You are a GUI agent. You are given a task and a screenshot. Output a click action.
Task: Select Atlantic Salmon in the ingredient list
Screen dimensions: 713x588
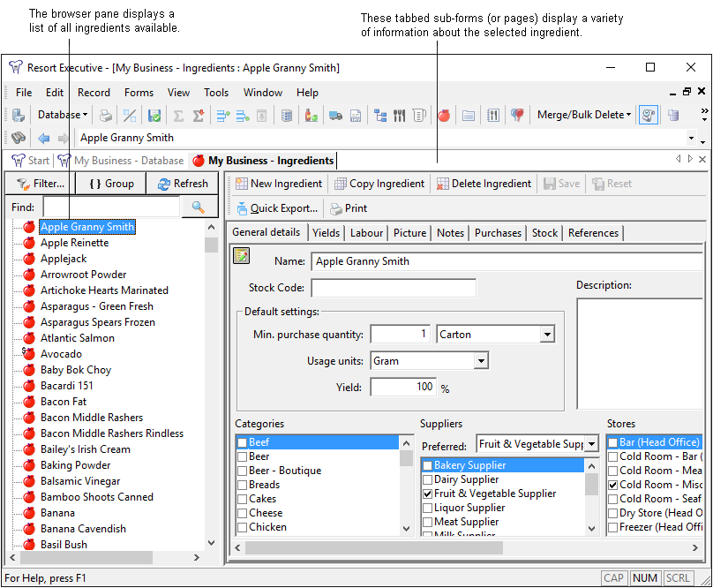point(78,338)
